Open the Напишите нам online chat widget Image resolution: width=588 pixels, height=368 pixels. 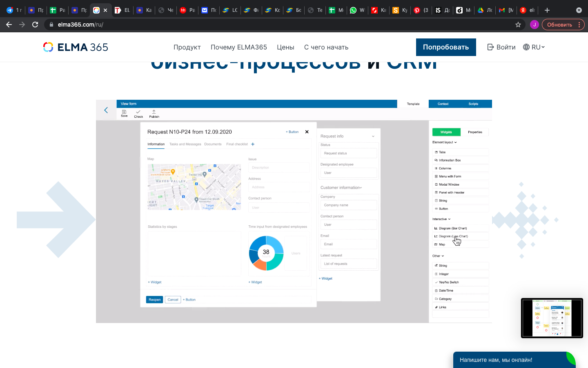click(x=496, y=360)
